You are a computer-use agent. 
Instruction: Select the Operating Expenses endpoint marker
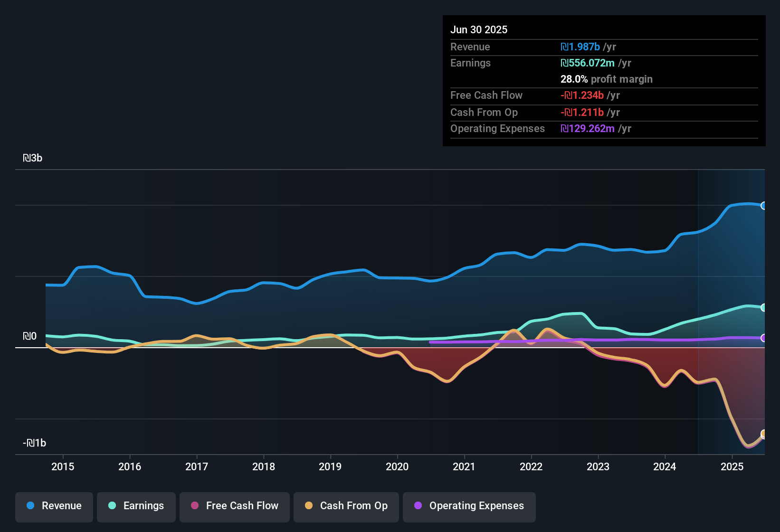tap(764, 338)
